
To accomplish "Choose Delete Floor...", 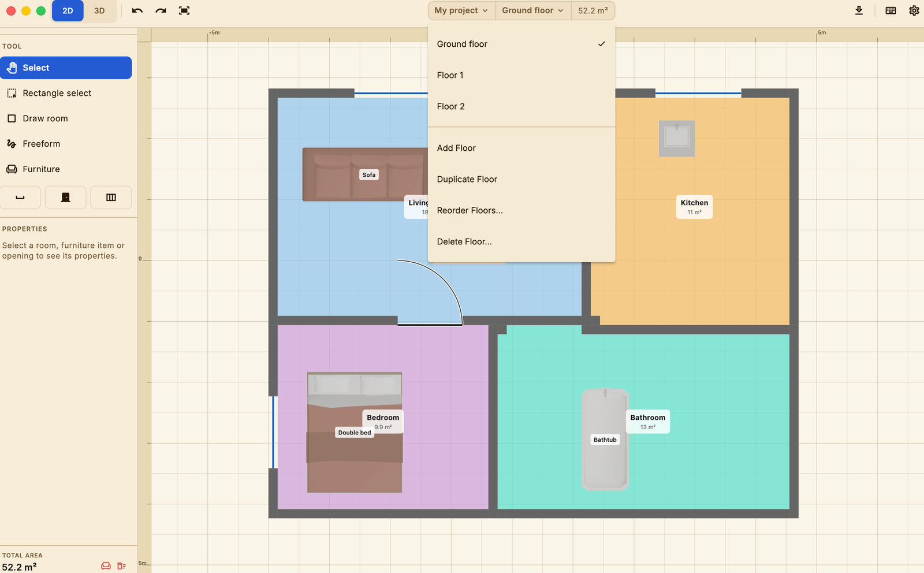I will 521,241.
